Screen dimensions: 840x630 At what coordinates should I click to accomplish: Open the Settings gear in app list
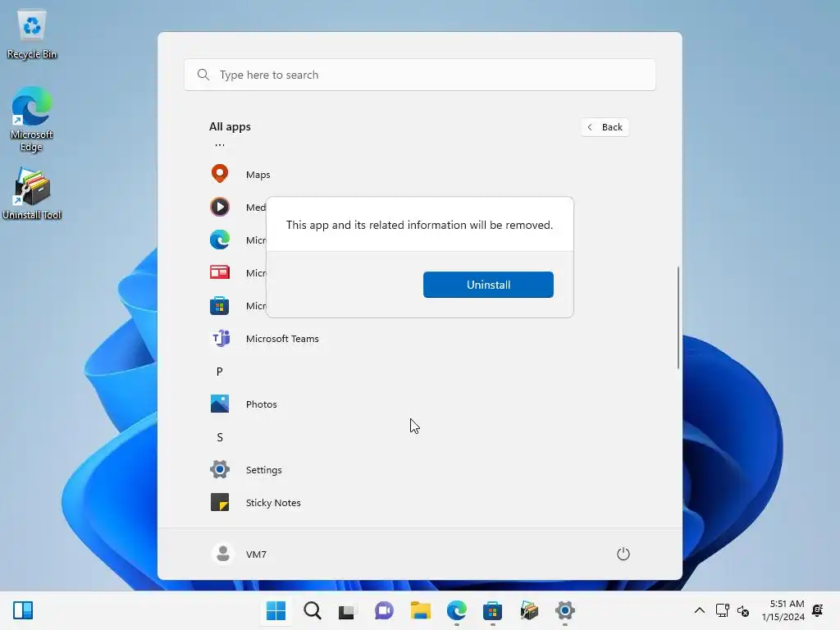(x=220, y=469)
